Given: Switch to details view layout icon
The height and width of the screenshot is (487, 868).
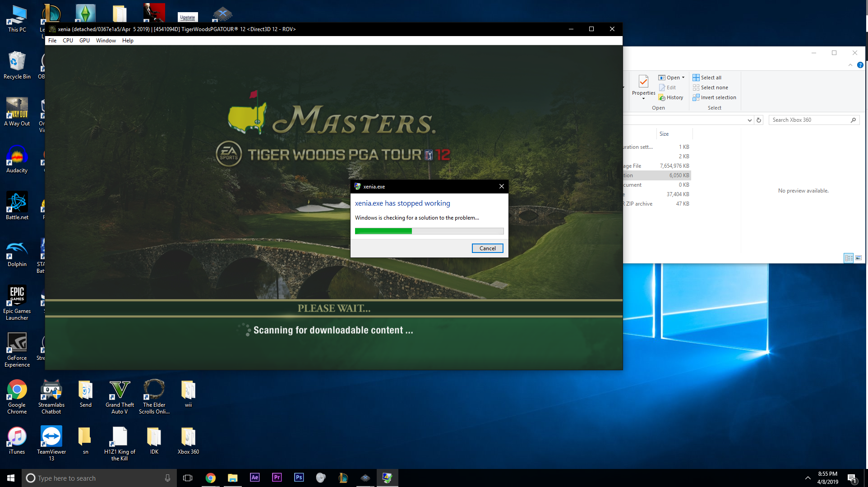Looking at the screenshot, I should (x=849, y=258).
